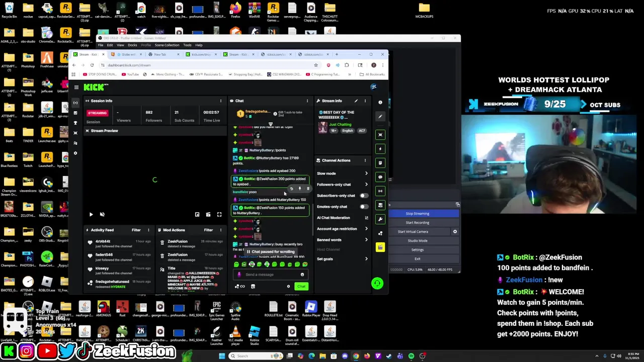This screenshot has width=644, height=362.
Task: Click the lightning icon in right rail
Action: point(380,148)
